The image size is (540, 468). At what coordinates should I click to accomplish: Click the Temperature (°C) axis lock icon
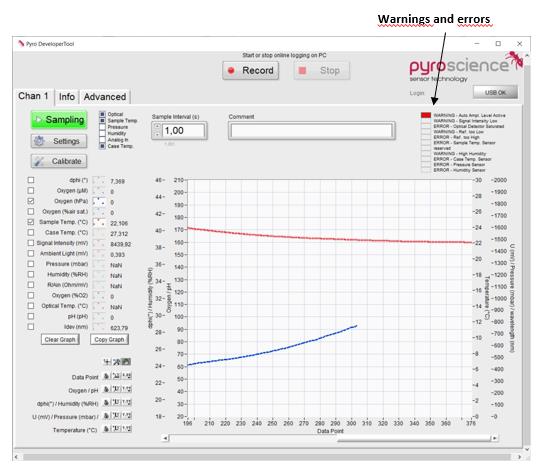coord(107,429)
